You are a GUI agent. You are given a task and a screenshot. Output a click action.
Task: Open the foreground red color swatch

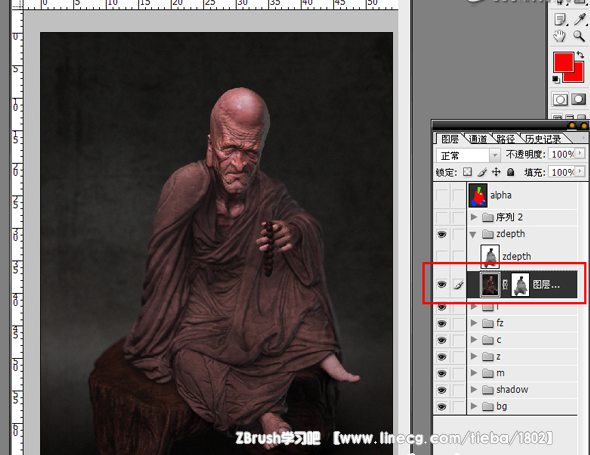pyautogui.click(x=563, y=62)
